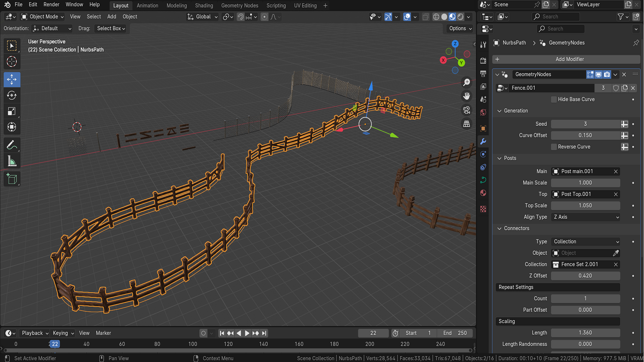Activate the Scale tool
The width and height of the screenshot is (644, 362).
coord(12,111)
